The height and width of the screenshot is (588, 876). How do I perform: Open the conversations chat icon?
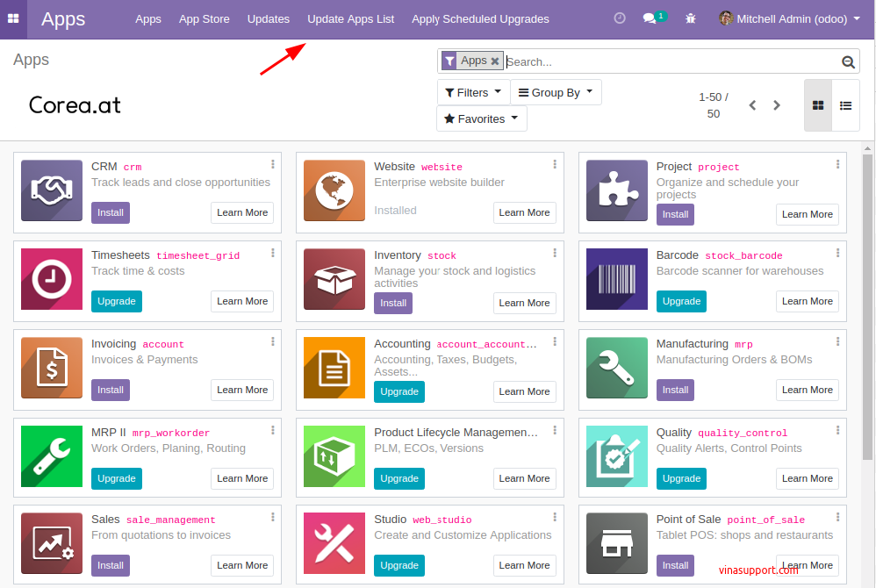650,18
